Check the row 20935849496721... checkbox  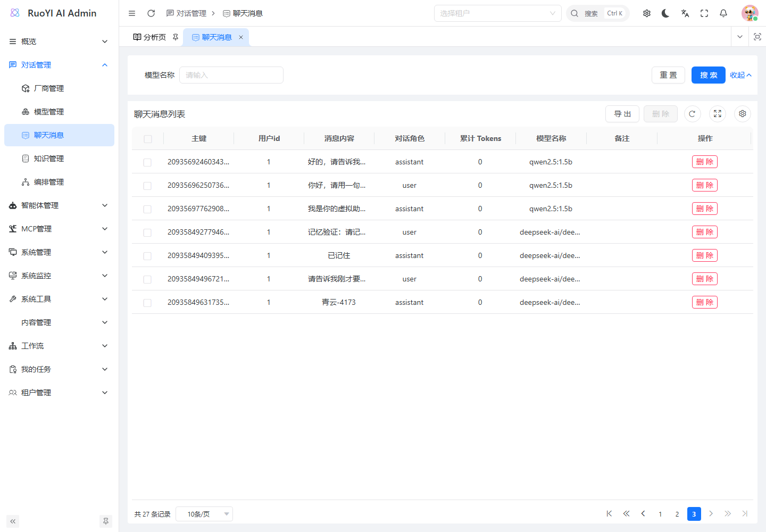click(x=147, y=279)
